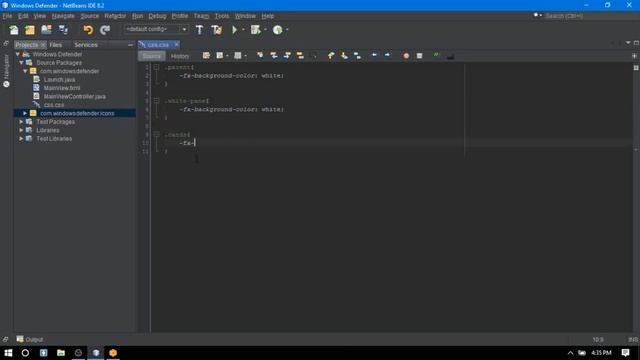The image size is (640, 360).
Task: Open the Action Center notification icon
Action: [x=625, y=353]
